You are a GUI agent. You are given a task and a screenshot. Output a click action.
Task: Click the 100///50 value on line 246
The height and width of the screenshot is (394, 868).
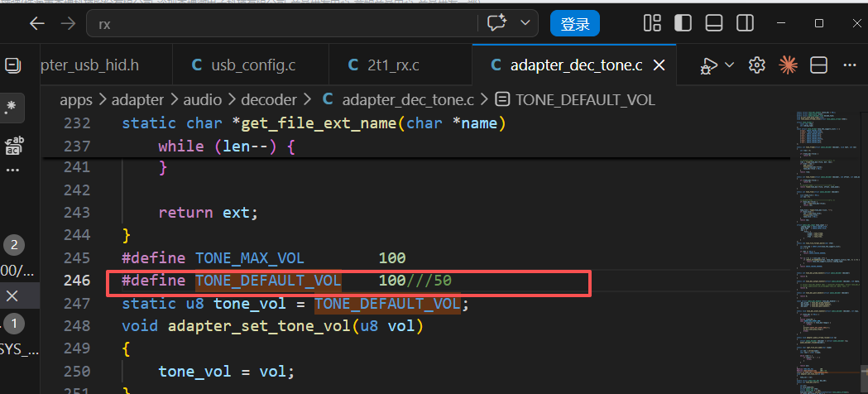415,281
